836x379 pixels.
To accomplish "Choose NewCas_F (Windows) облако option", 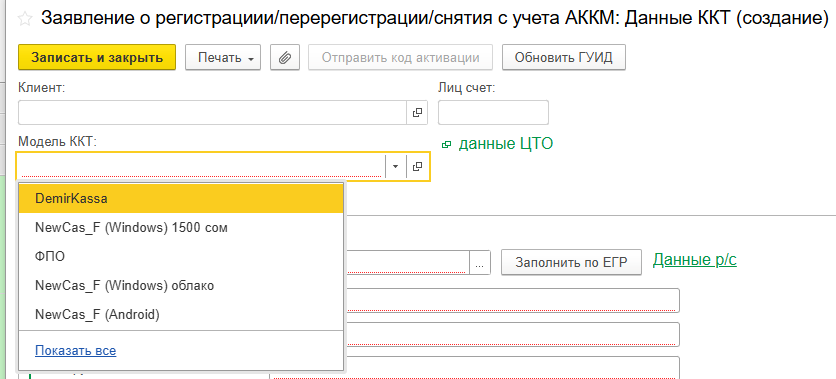I will pos(181,286).
